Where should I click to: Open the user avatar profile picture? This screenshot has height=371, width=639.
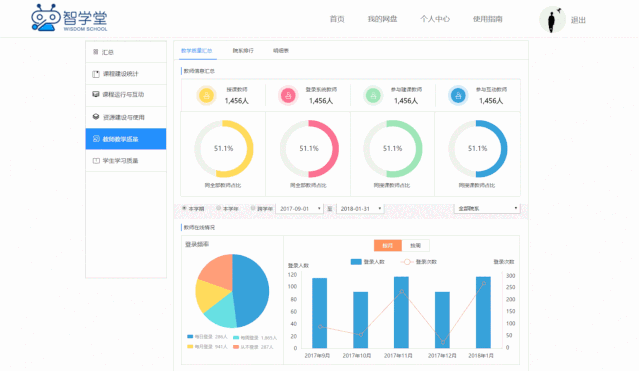[552, 20]
